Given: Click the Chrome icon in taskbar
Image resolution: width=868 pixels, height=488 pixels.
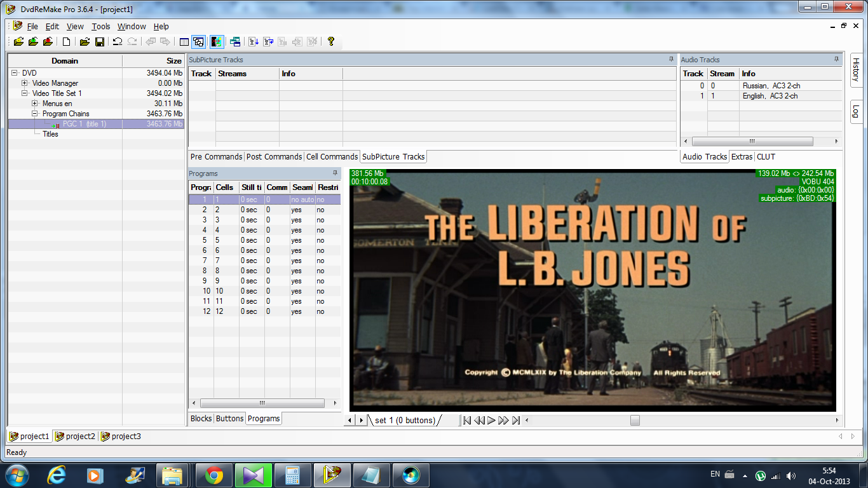Looking at the screenshot, I should tap(214, 475).
